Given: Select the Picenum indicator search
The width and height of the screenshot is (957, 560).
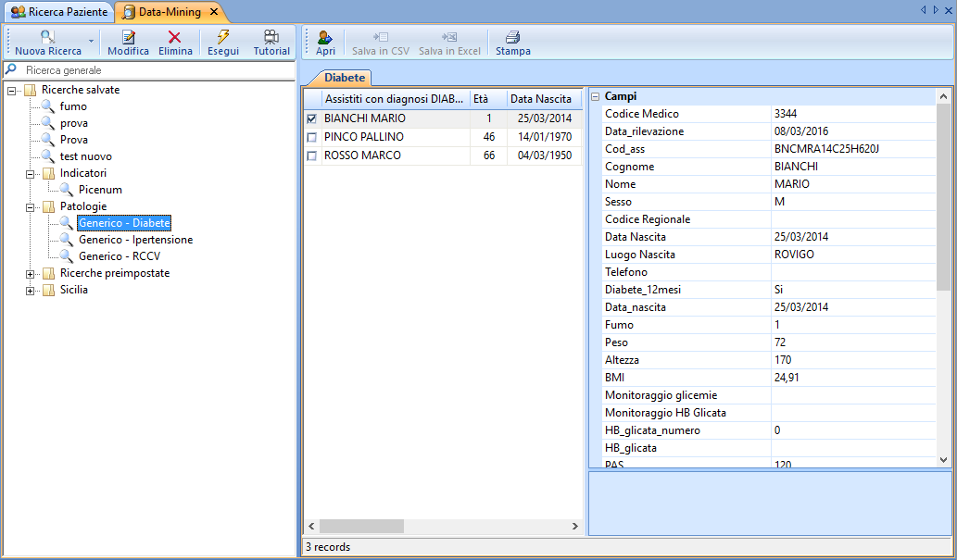Looking at the screenshot, I should coord(100,190).
